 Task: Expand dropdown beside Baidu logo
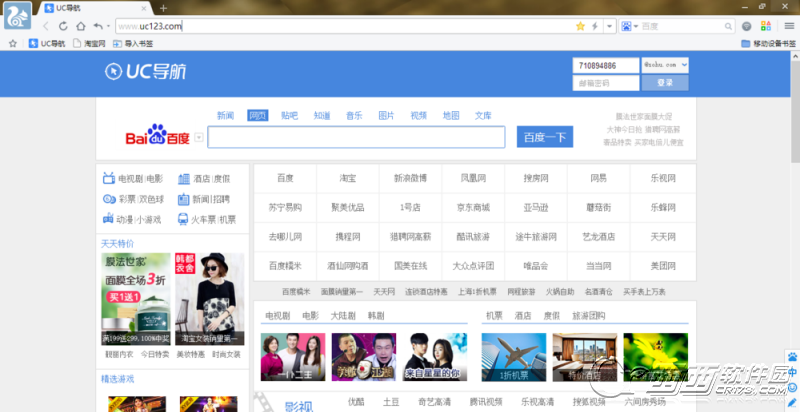[199, 137]
